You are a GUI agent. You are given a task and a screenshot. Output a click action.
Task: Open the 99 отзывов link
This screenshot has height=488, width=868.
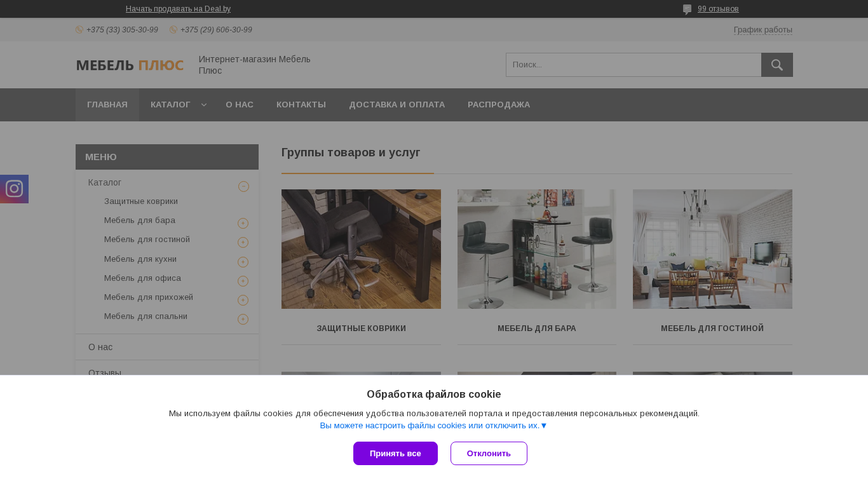718,9
